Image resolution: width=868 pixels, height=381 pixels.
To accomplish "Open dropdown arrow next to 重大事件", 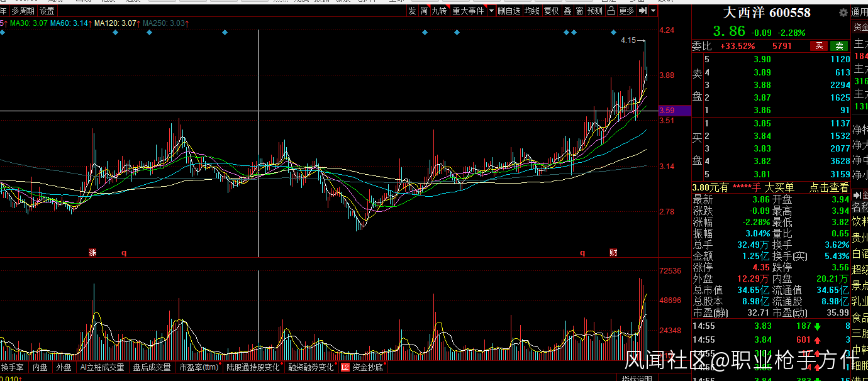I will point(490,11).
